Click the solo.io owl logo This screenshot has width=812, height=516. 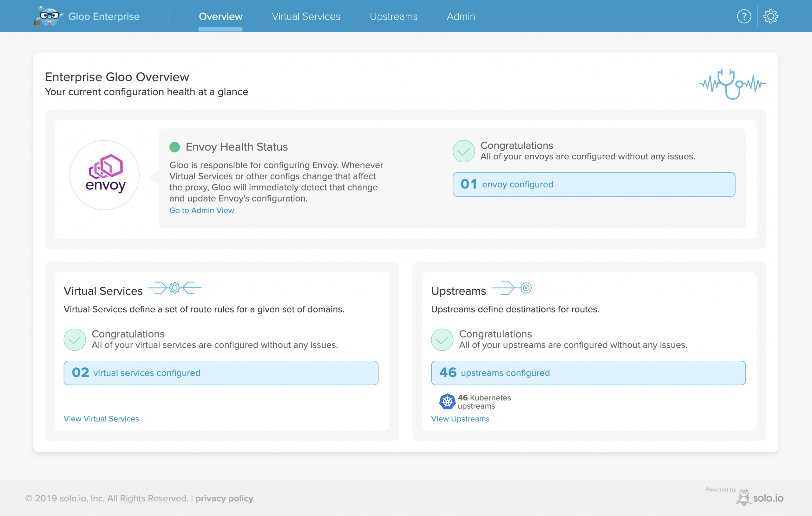point(760,498)
